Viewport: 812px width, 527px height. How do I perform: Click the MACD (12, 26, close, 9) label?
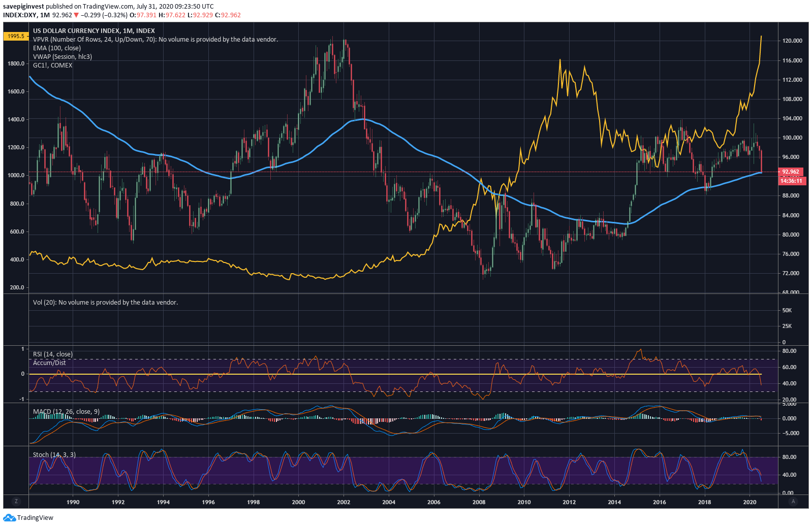coord(66,412)
